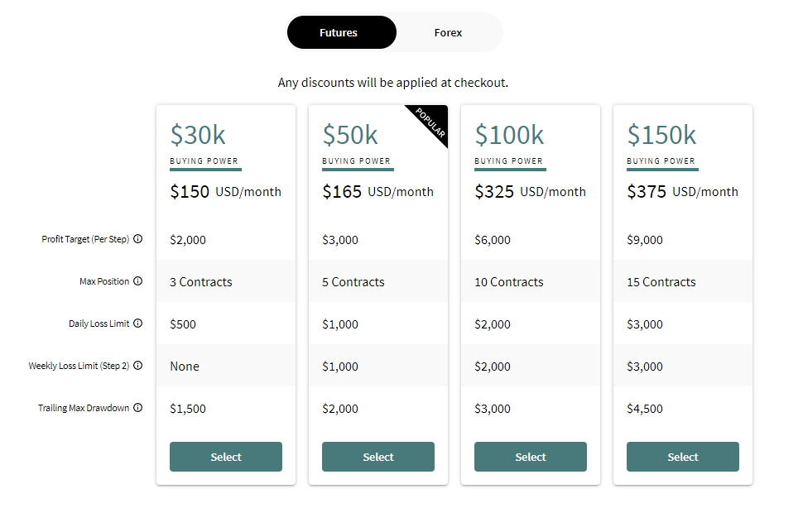Click the $150k plan heading
803x532 pixels.
661,135
